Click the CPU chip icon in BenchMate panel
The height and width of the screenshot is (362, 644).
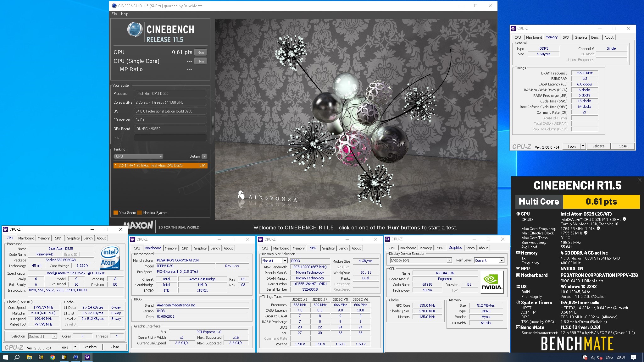(518, 214)
